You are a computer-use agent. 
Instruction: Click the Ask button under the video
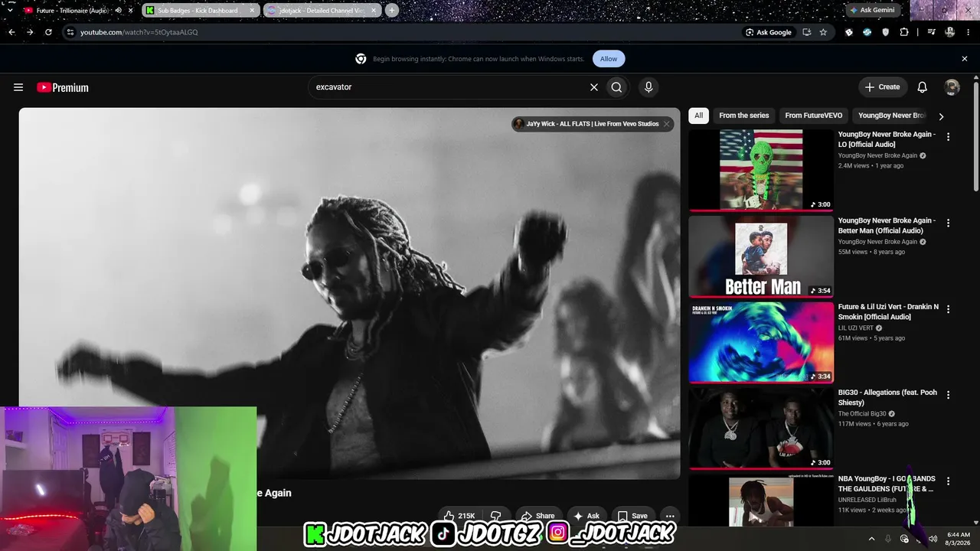[x=586, y=516]
